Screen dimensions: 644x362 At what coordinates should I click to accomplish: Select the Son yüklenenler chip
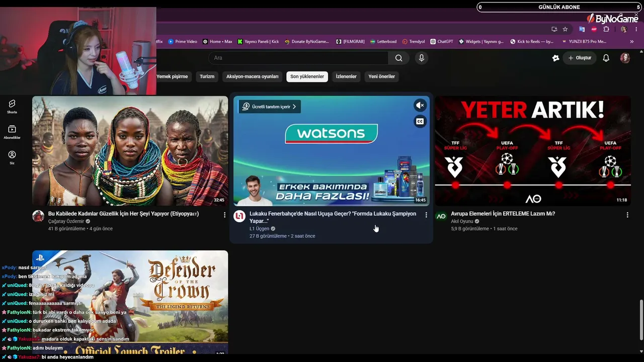pyautogui.click(x=307, y=76)
